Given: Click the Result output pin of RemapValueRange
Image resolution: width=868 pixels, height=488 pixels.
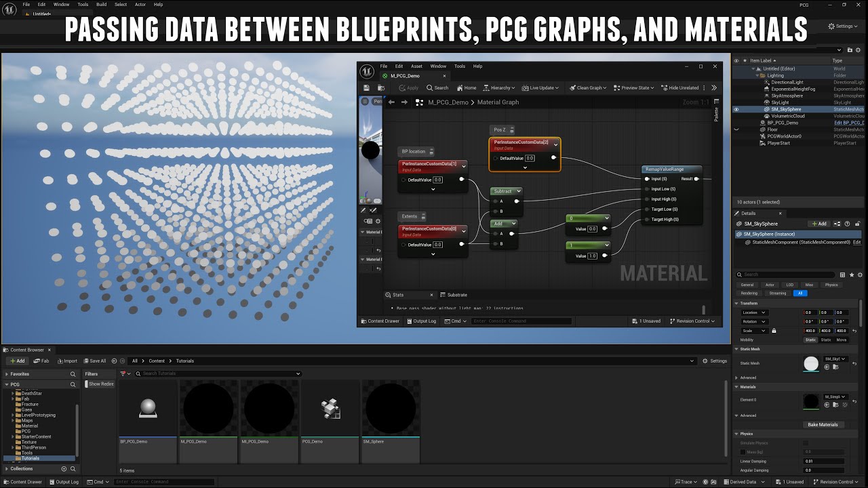Looking at the screenshot, I should click(696, 179).
